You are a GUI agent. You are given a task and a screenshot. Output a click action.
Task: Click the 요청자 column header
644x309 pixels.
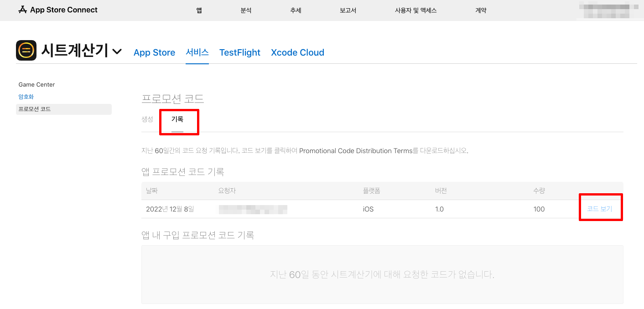(x=227, y=191)
